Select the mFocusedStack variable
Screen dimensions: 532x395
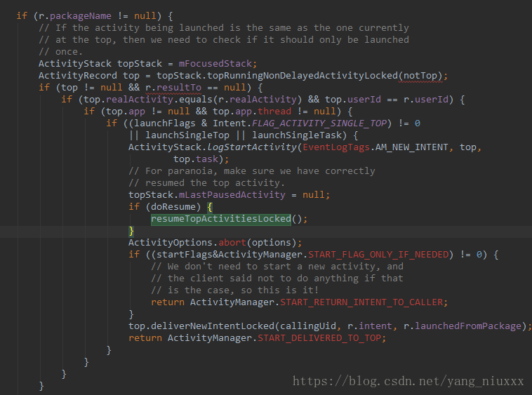[x=215, y=64]
